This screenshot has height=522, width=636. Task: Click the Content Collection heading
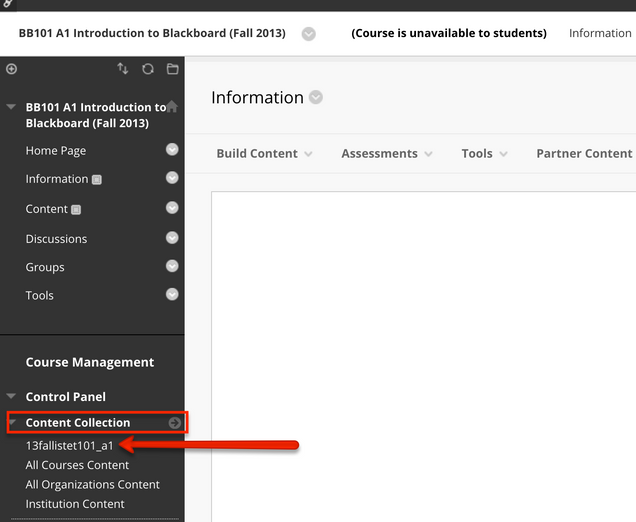pos(78,423)
